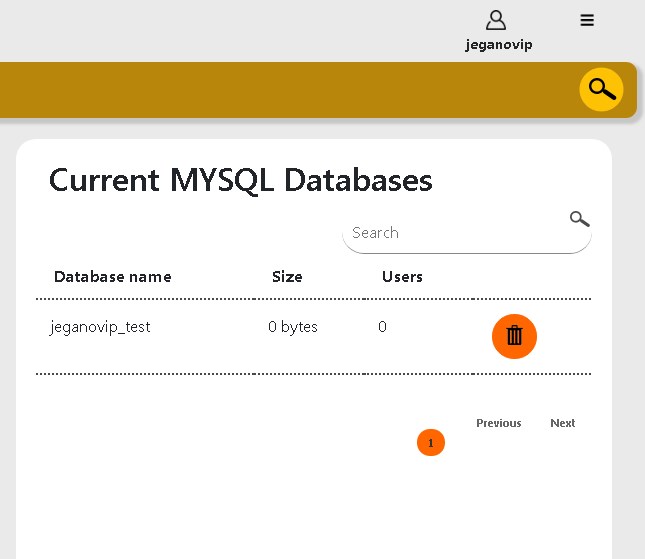Click the users count of 0
Screen dimensions: 645x559
tap(382, 327)
